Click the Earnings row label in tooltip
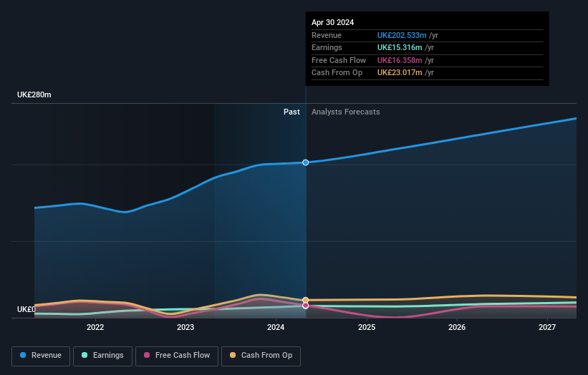588x375 pixels. 327,47
